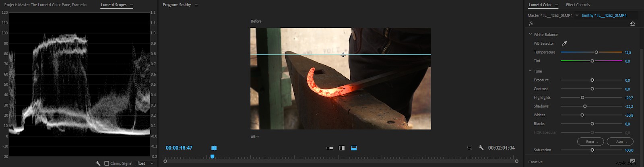Select the Master JL_4262_01.MP4 clip tab

[x=550, y=15]
